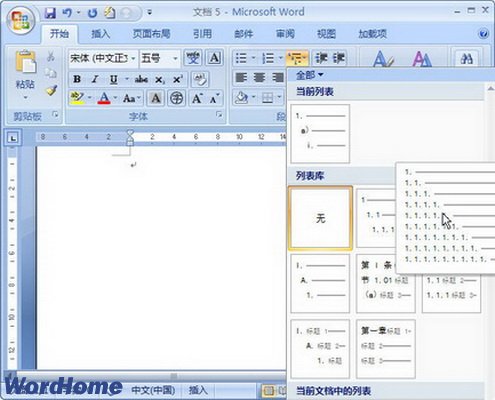This screenshot has width=495, height=400.
Task: Toggle subscript formatting
Action: pyautogui.click(x=160, y=79)
